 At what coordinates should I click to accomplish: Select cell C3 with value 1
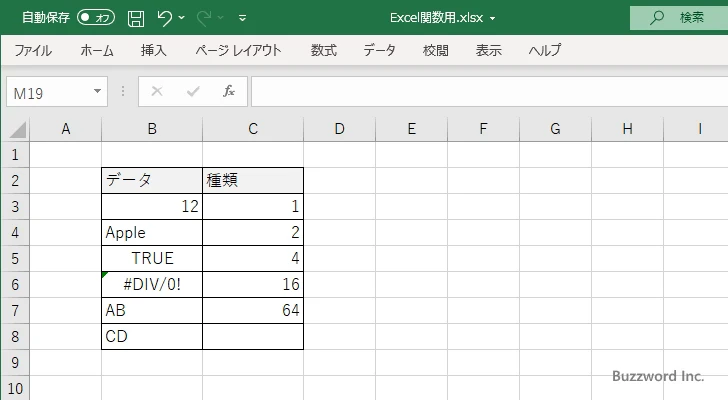tap(253, 206)
